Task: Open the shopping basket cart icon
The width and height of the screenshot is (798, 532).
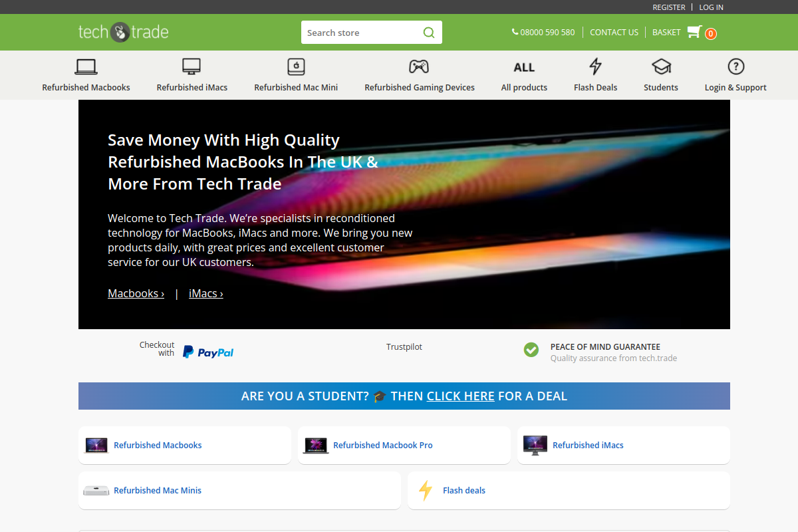Action: tap(694, 32)
